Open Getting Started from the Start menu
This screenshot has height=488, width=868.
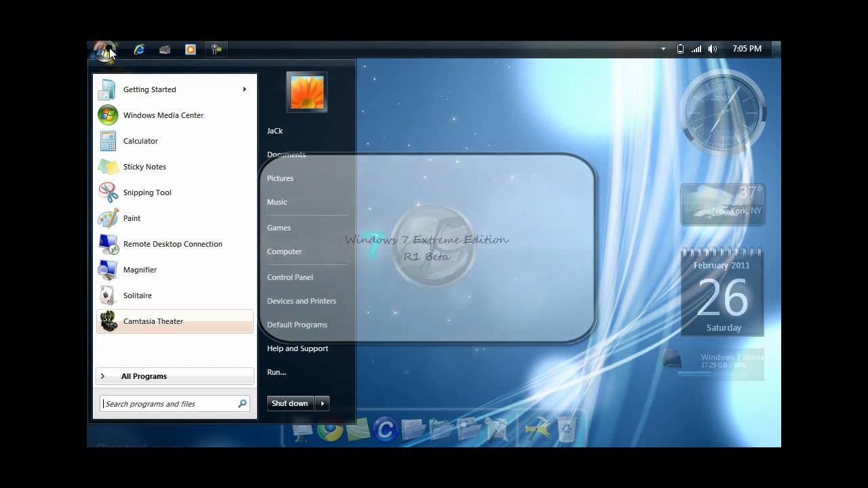[175, 89]
